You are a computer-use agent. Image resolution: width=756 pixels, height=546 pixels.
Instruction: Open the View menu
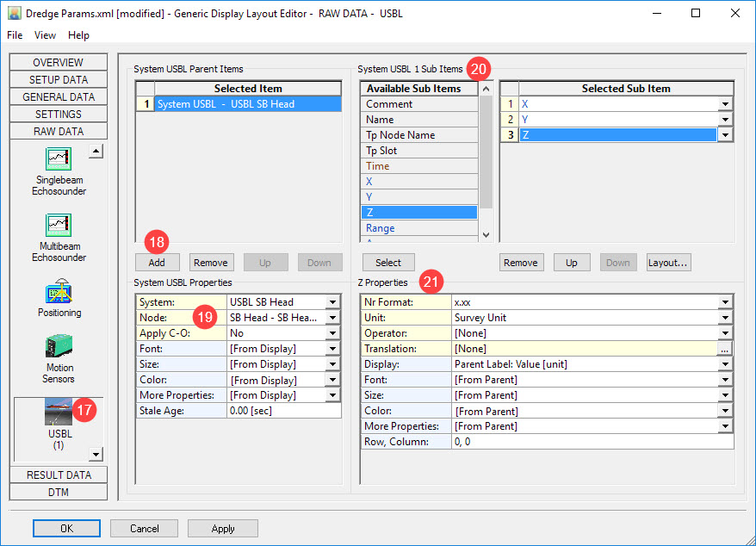[x=45, y=35]
